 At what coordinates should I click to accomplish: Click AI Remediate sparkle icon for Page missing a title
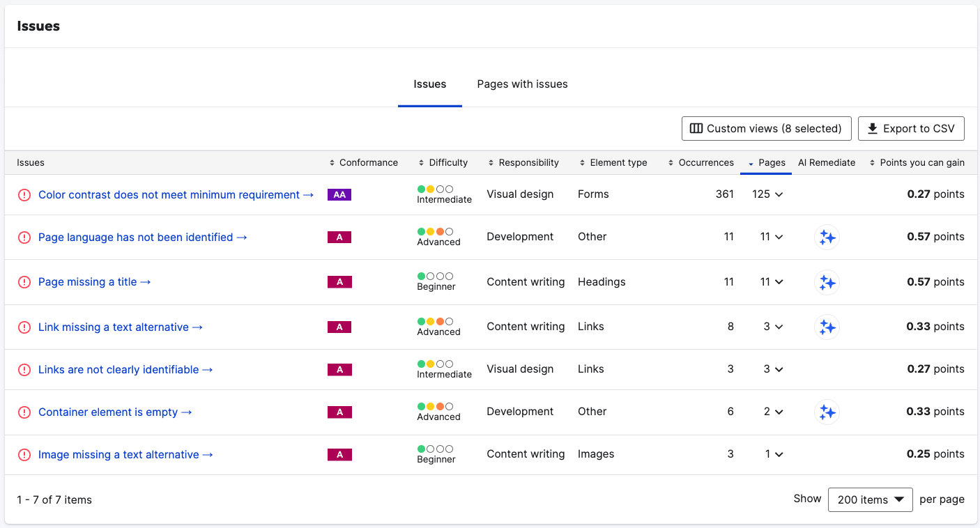coord(827,282)
